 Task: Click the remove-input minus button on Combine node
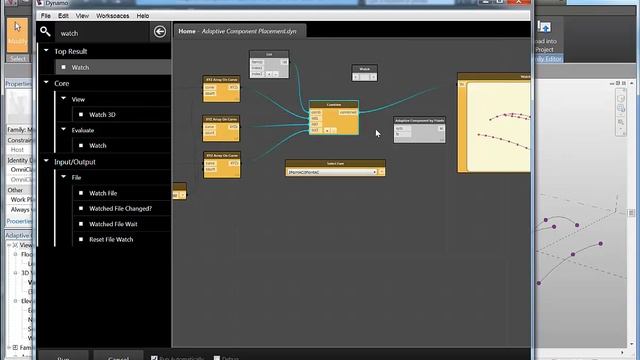tap(333, 130)
